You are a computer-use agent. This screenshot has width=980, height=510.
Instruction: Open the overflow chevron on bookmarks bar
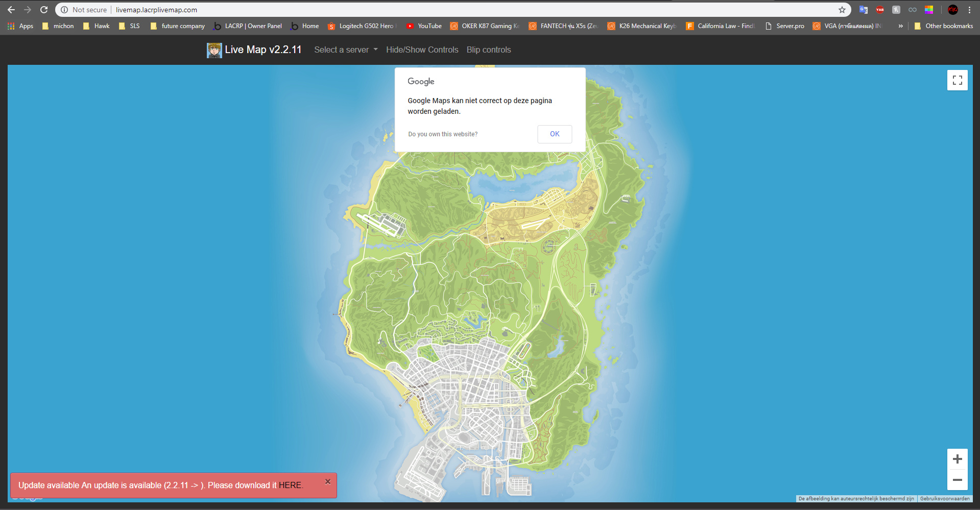point(900,26)
